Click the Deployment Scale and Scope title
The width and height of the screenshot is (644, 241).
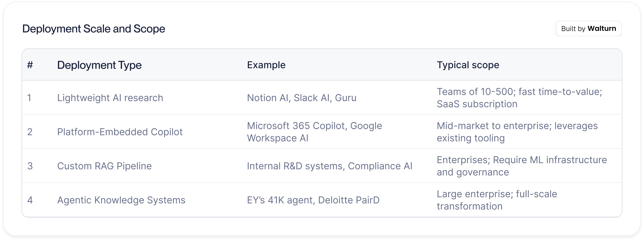(94, 29)
